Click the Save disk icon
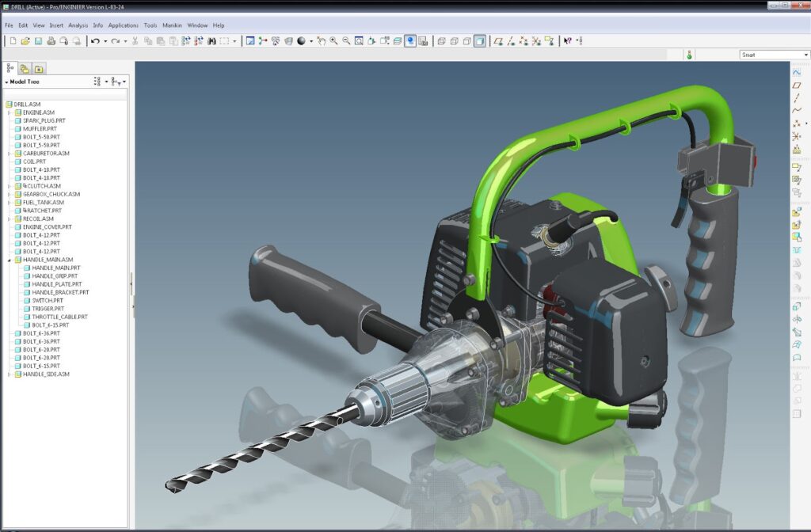Viewport: 811px width, 532px height. 38,41
